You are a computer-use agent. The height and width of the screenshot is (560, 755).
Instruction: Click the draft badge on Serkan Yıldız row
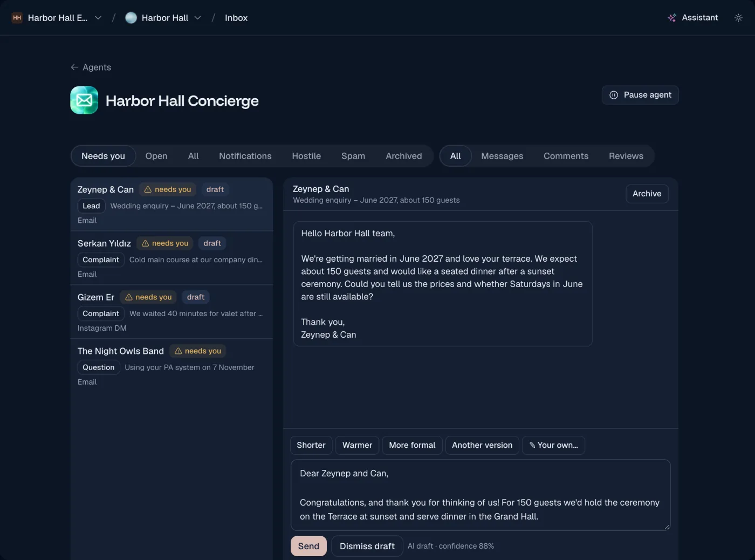212,243
